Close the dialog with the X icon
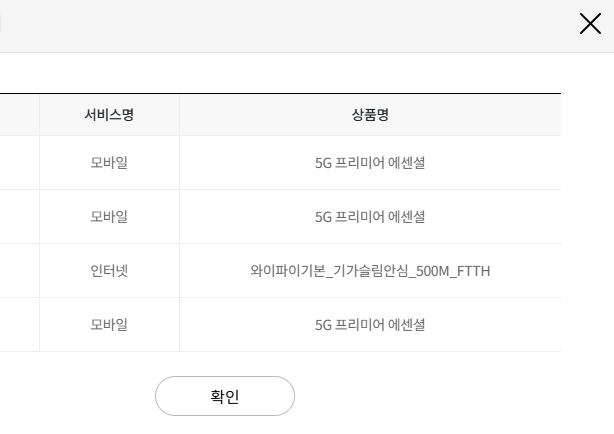Image resolution: width=614 pixels, height=434 pixels. (x=590, y=24)
